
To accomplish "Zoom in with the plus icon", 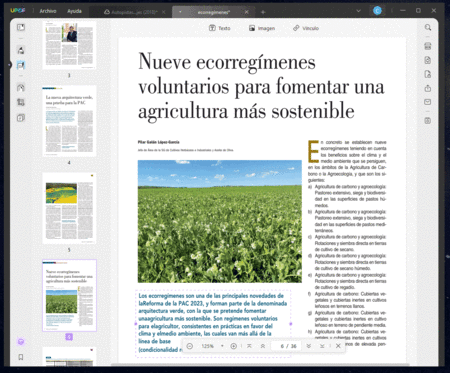I will point(234,346).
